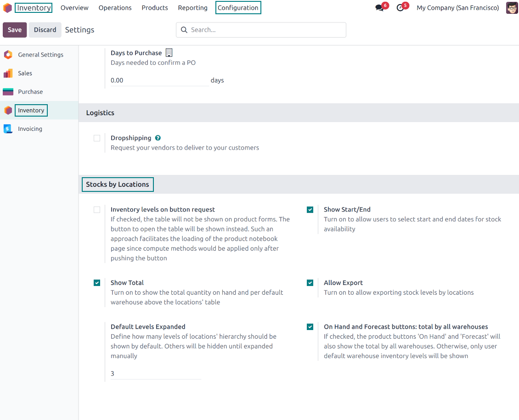Select the Purchase settings tab

[x=30, y=92]
